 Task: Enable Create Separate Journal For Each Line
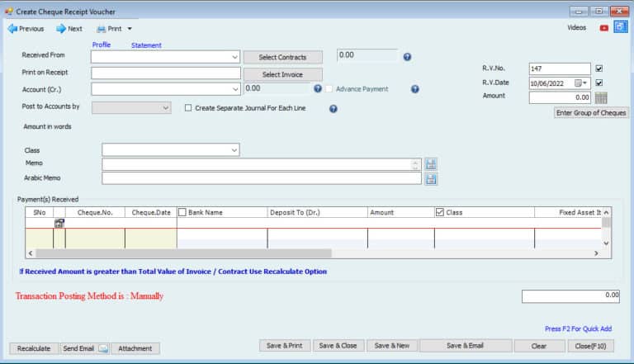point(188,108)
